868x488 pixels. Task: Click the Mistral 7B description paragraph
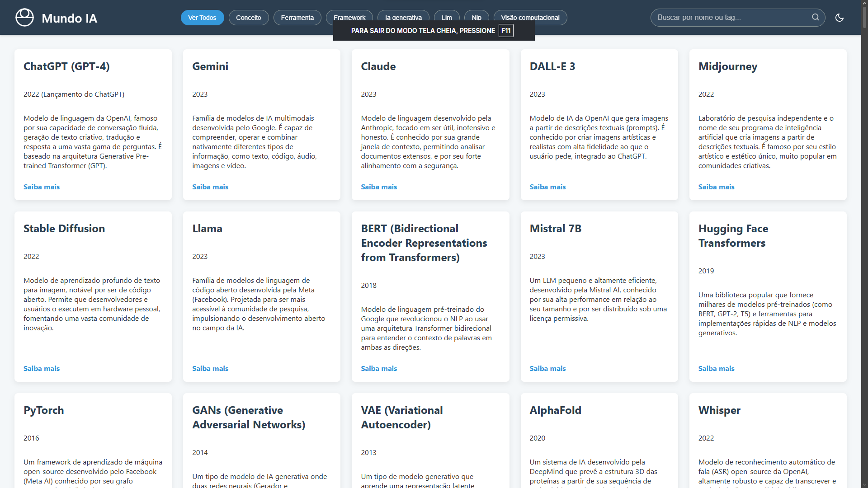[x=598, y=300]
